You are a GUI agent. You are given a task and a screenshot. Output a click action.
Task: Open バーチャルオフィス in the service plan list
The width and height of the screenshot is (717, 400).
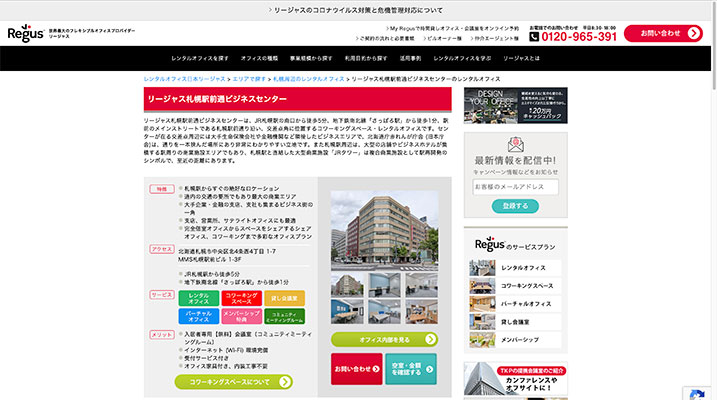515,304
